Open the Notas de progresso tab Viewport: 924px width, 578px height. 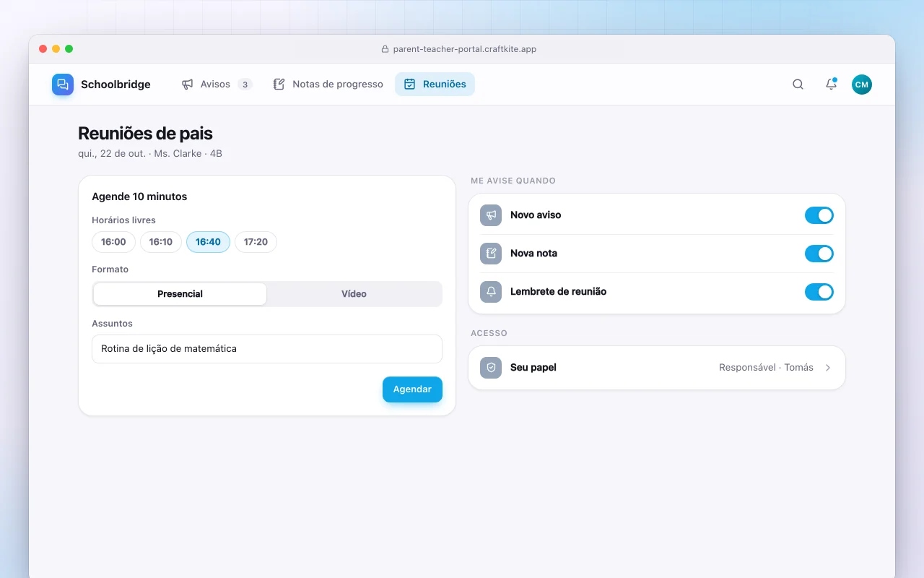[328, 85]
